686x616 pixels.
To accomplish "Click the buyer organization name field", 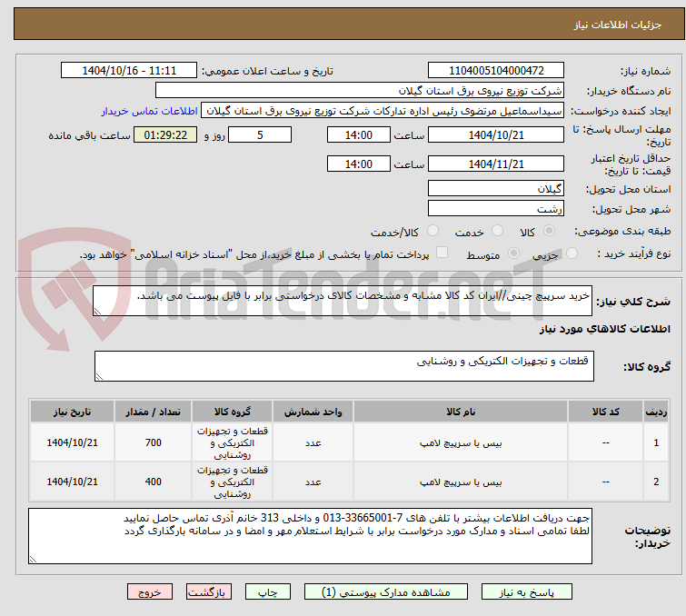I will tap(360, 91).
